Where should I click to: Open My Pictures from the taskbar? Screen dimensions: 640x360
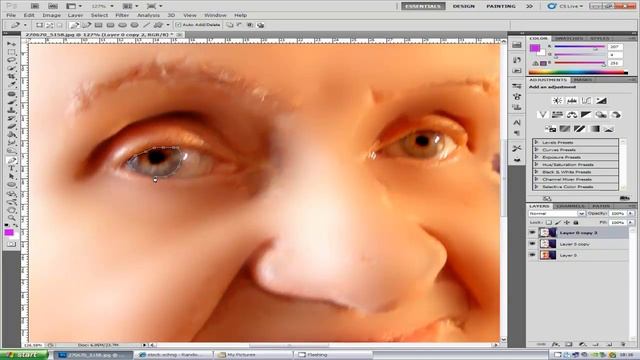253,355
